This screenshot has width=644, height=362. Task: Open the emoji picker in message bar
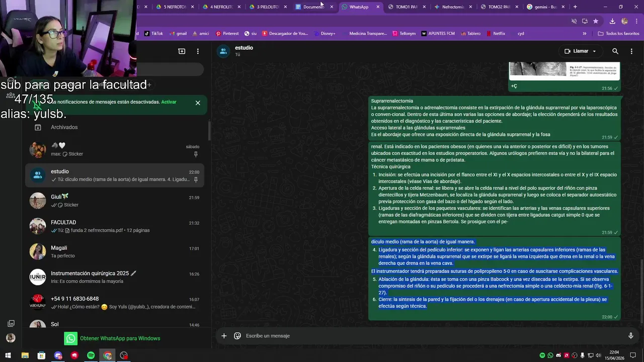tap(237, 336)
